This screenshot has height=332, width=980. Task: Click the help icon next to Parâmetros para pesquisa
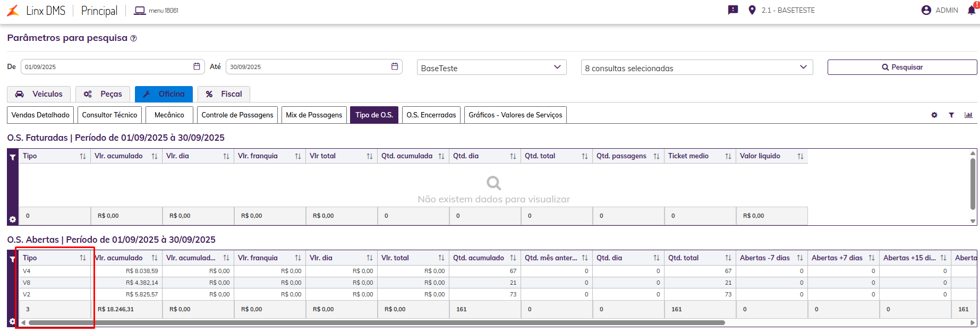tap(134, 38)
